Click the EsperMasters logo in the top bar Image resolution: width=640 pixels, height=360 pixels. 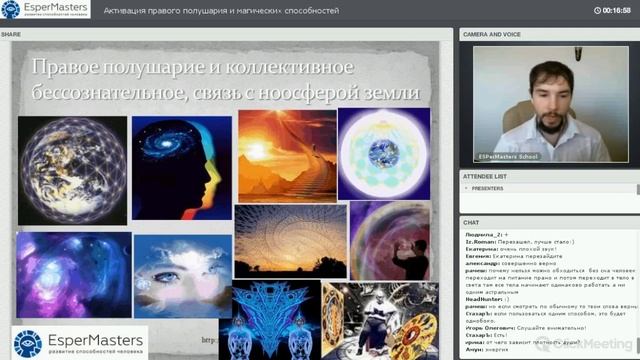[x=45, y=9]
